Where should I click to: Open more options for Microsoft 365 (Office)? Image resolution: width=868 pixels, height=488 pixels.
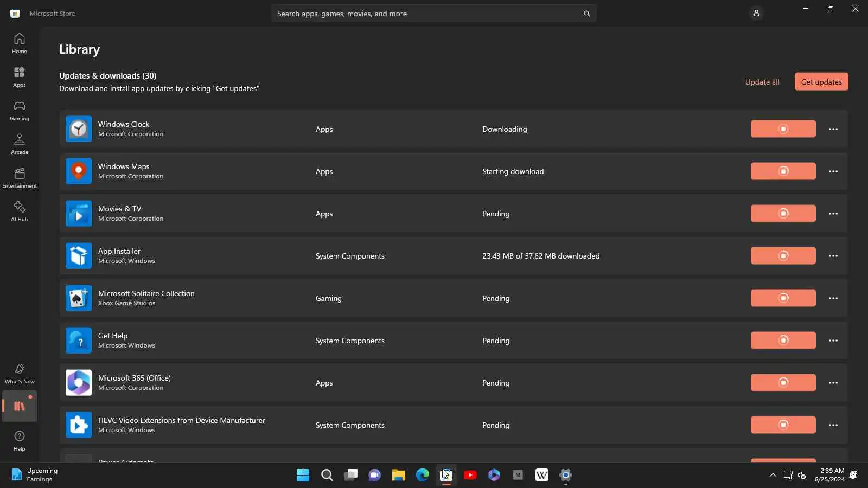(x=833, y=383)
